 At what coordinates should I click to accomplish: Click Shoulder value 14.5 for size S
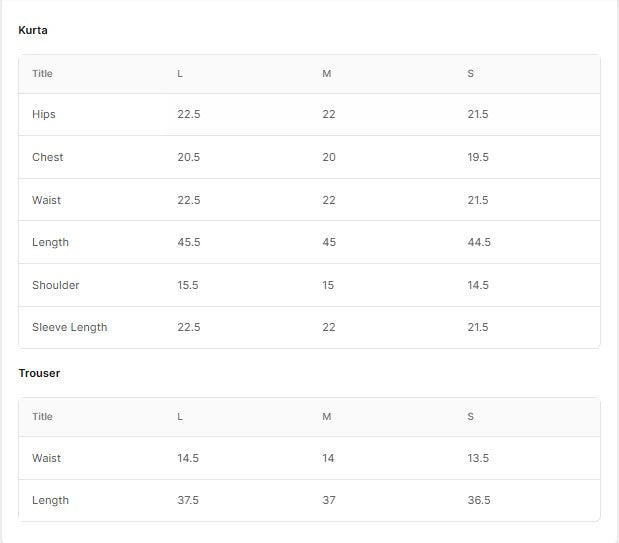pos(478,285)
